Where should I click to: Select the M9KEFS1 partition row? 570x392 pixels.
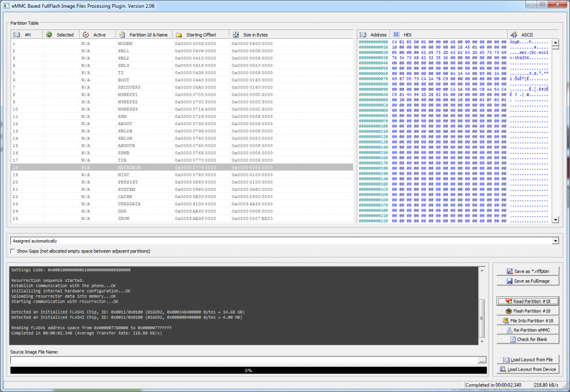click(182, 95)
